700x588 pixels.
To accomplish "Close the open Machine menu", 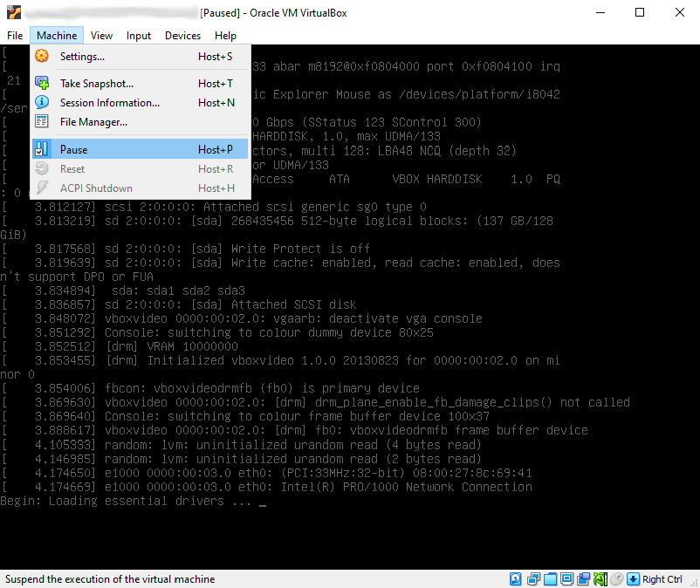I will 57,35.
